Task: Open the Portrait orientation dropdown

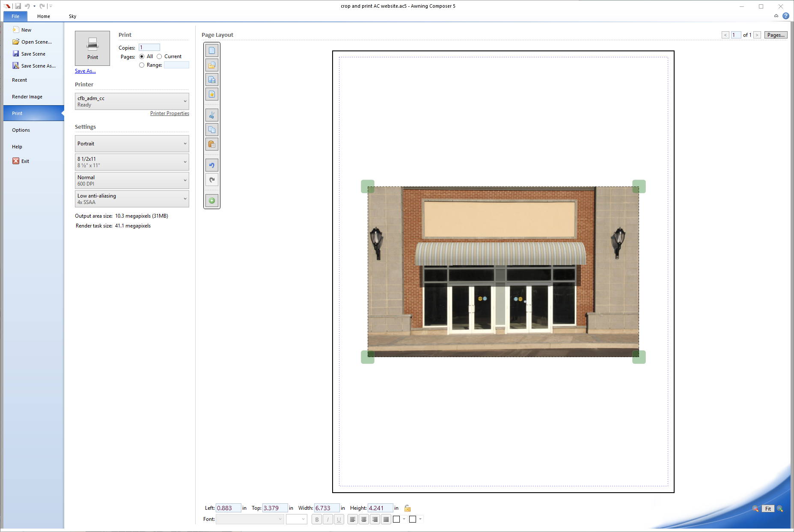Action: point(132,144)
